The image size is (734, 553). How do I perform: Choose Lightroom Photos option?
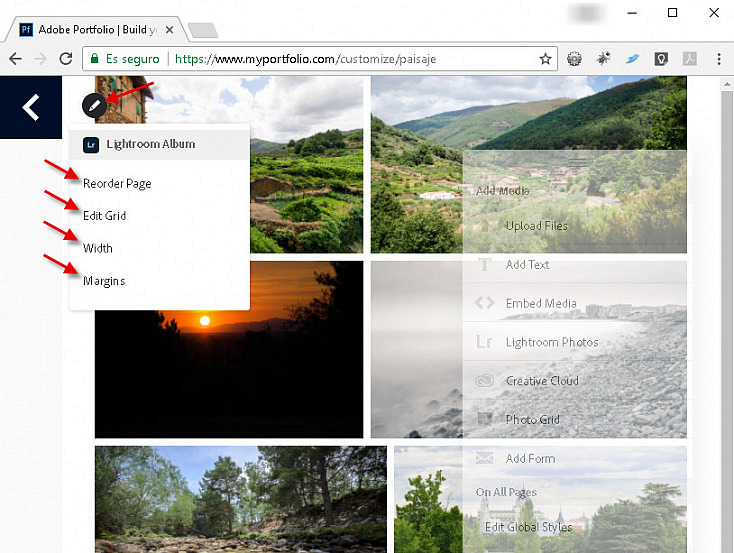point(552,342)
